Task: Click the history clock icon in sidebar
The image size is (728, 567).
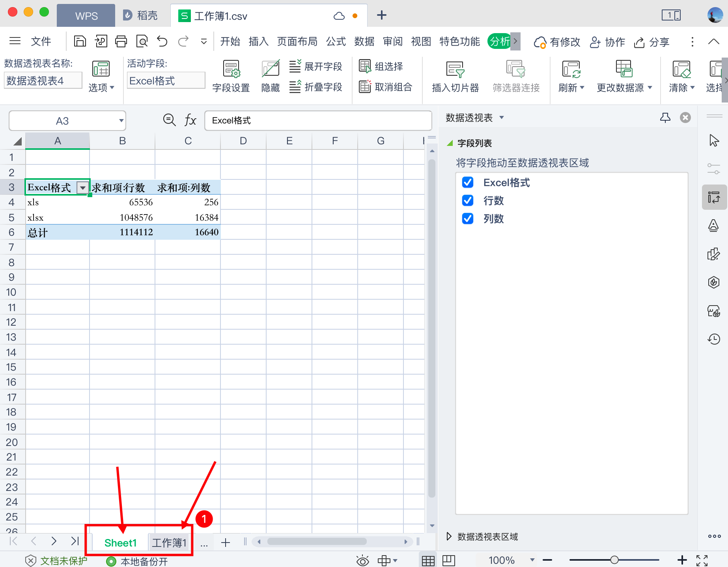Action: pos(714,339)
